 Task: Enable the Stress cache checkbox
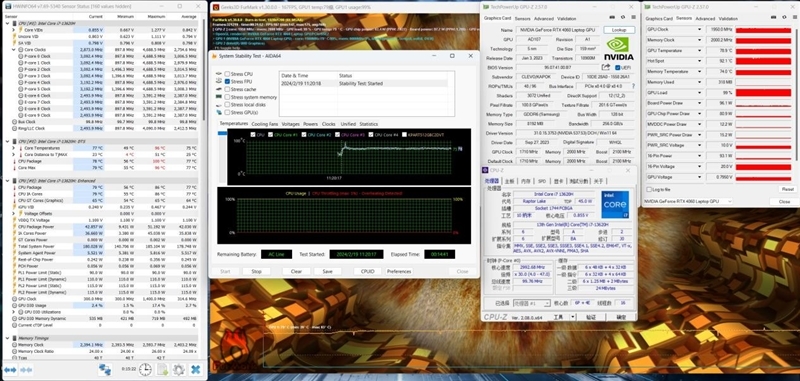tap(227, 89)
